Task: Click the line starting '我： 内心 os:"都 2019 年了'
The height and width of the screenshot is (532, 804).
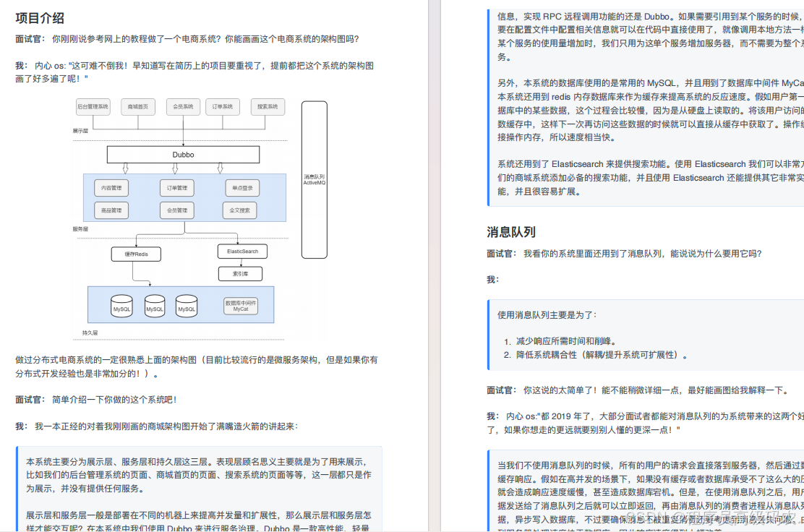Action: tap(645, 423)
